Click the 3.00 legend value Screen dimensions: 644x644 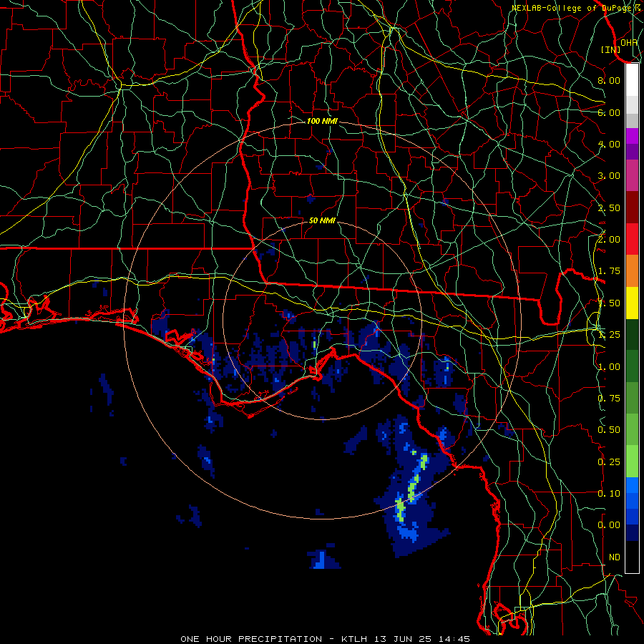(609, 176)
